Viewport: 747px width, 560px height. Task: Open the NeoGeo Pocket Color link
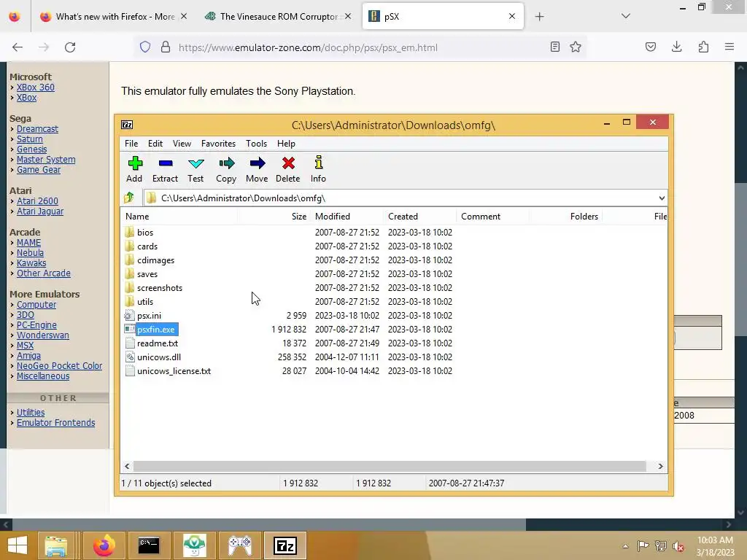tap(60, 366)
